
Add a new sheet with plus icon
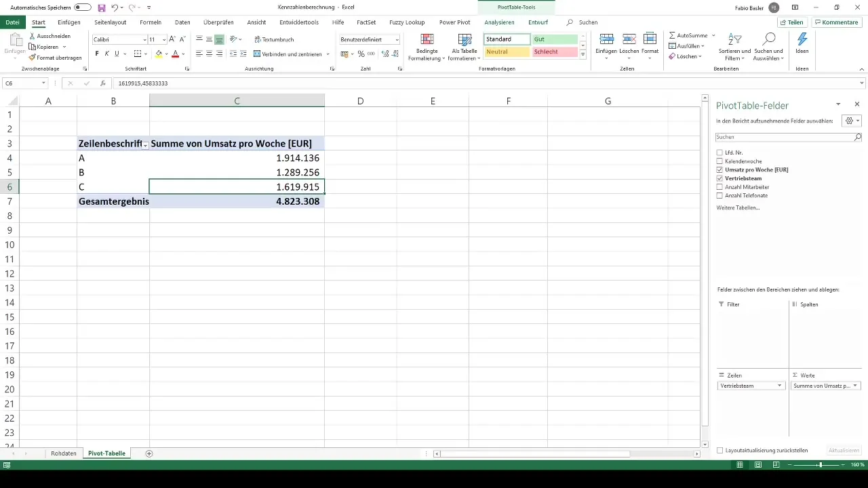pyautogui.click(x=149, y=453)
